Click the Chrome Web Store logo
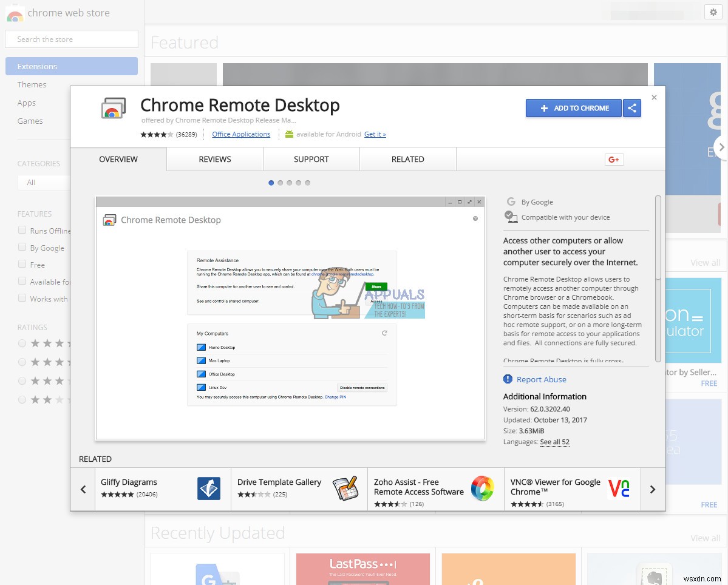728x585 pixels. [x=15, y=13]
